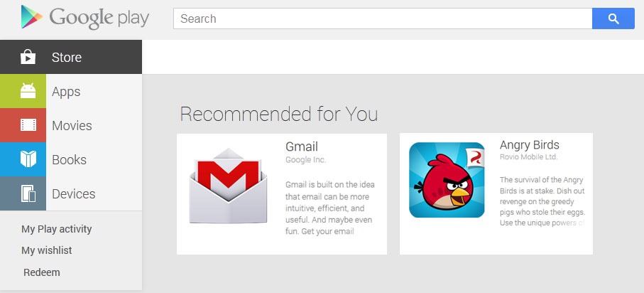Click the Redeem link
This screenshot has width=644, height=293.
[x=42, y=272]
